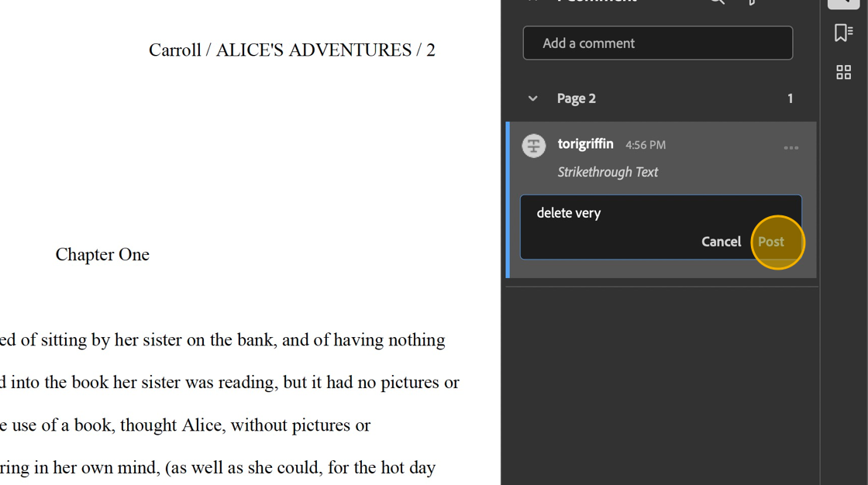868x485 pixels.
Task: Click the strikethrough annotation avatar icon
Action: coord(534,146)
